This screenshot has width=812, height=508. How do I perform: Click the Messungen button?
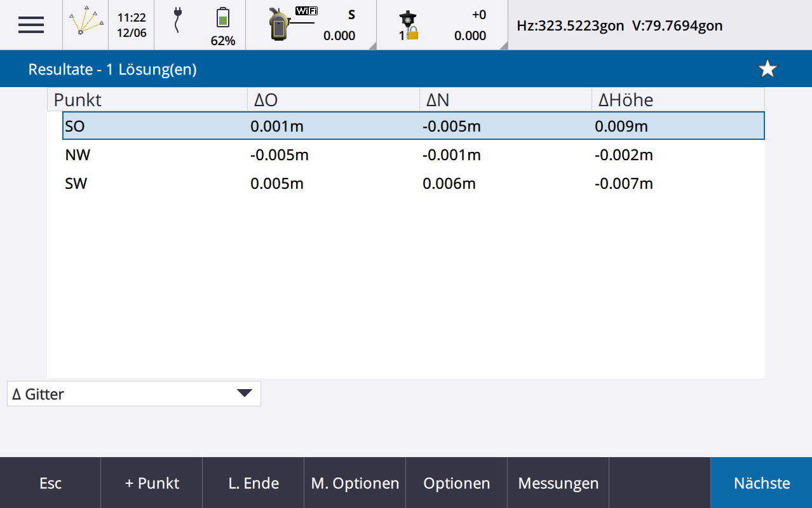coord(558,483)
